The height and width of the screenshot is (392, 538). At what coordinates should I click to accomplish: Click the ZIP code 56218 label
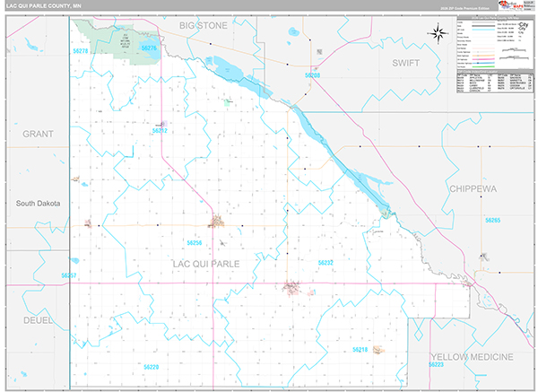[360, 349]
